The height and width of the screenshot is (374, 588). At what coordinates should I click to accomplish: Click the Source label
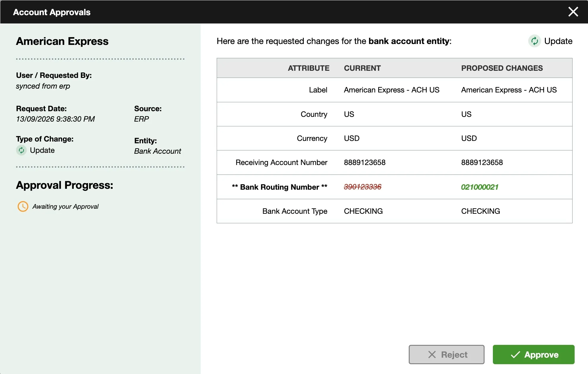[x=148, y=109]
